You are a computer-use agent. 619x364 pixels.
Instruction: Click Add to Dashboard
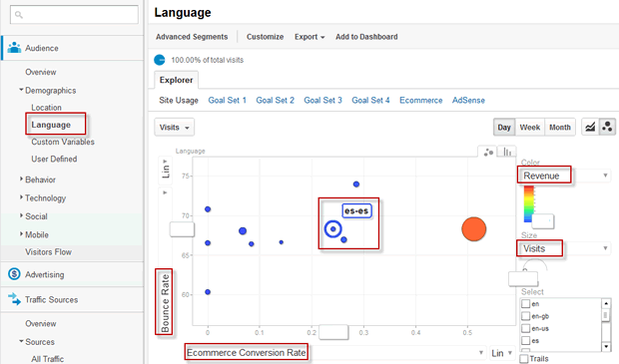[366, 37]
